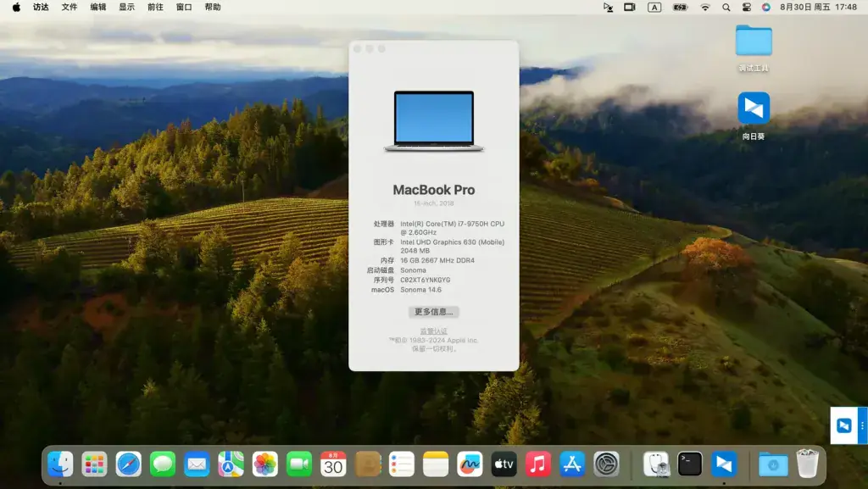The height and width of the screenshot is (489, 868).
Task: Open Terminal from the Dock
Action: coord(690,464)
